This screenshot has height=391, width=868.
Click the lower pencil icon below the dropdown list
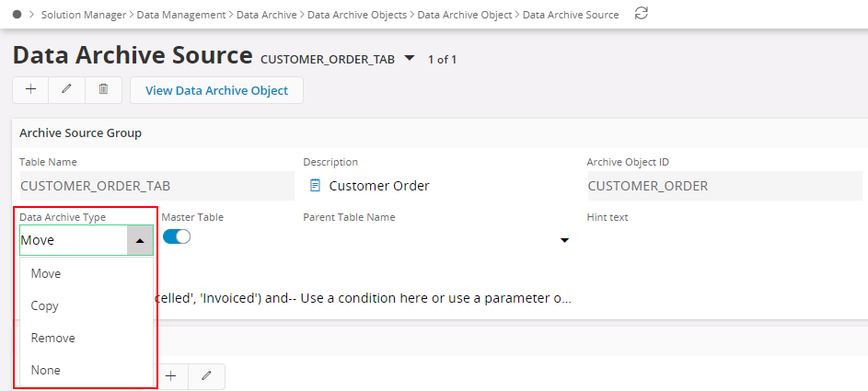point(206,375)
